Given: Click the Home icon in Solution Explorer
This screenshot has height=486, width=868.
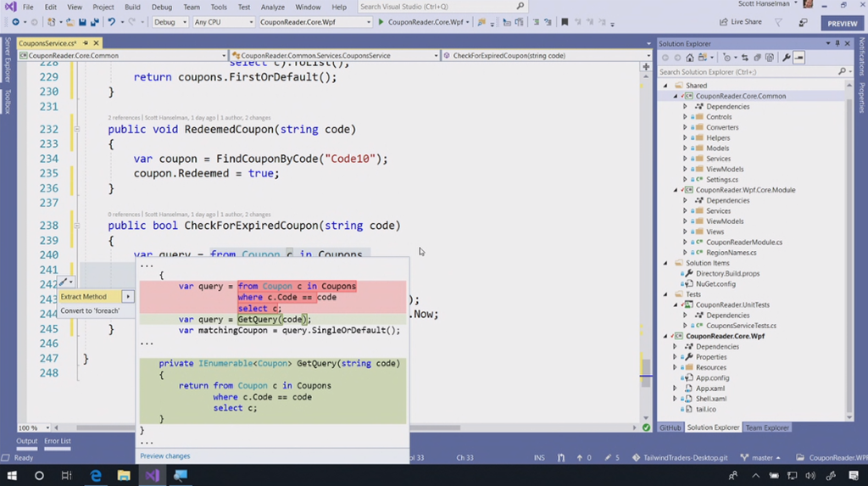Looking at the screenshot, I should pos(689,58).
